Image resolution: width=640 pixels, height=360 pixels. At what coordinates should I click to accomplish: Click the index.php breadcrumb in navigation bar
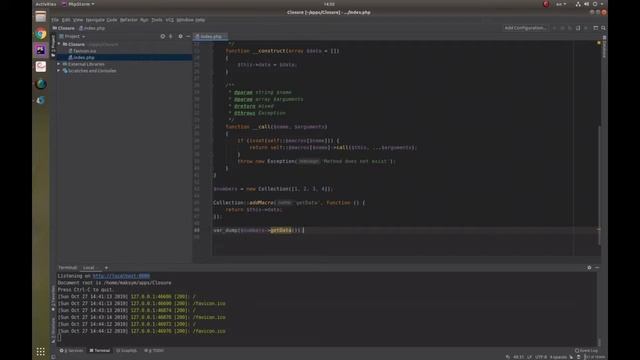point(92,28)
